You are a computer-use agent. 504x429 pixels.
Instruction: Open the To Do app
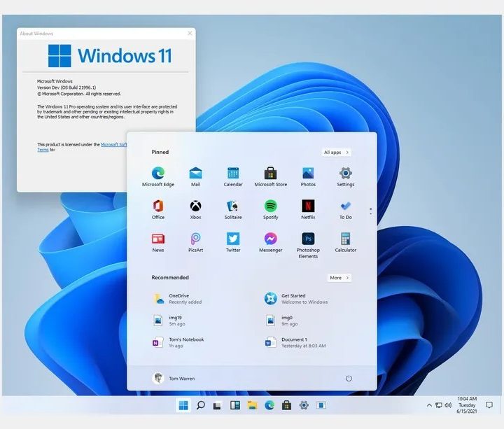(346, 209)
